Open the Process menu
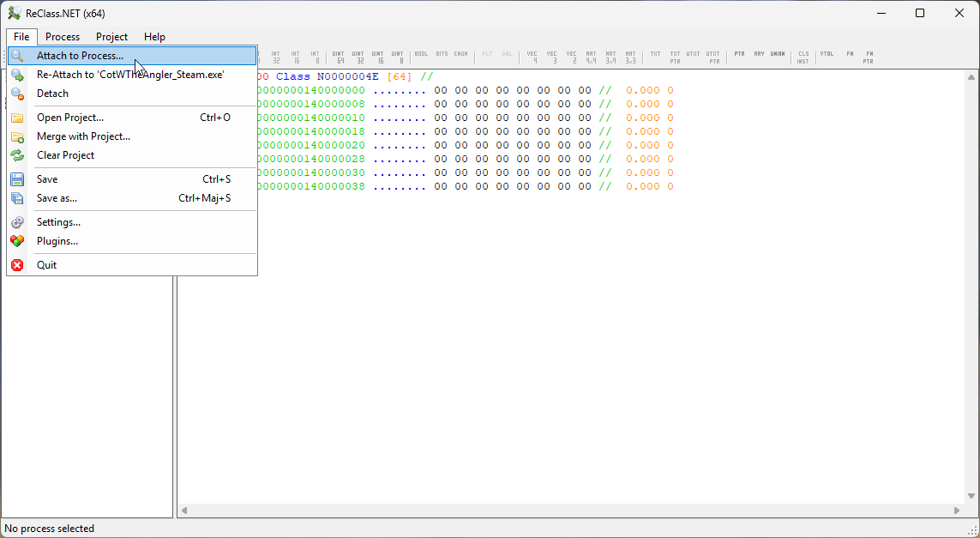980x538 pixels. point(63,37)
